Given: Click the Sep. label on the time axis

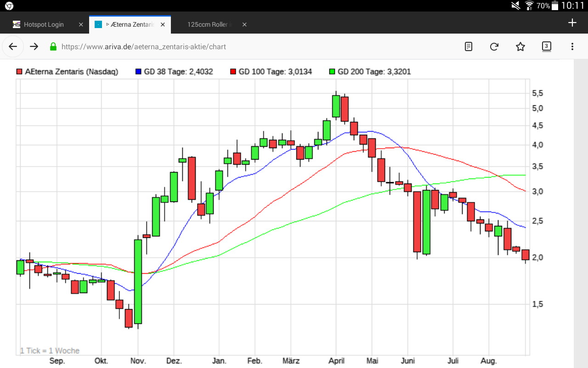Looking at the screenshot, I should (x=57, y=361).
